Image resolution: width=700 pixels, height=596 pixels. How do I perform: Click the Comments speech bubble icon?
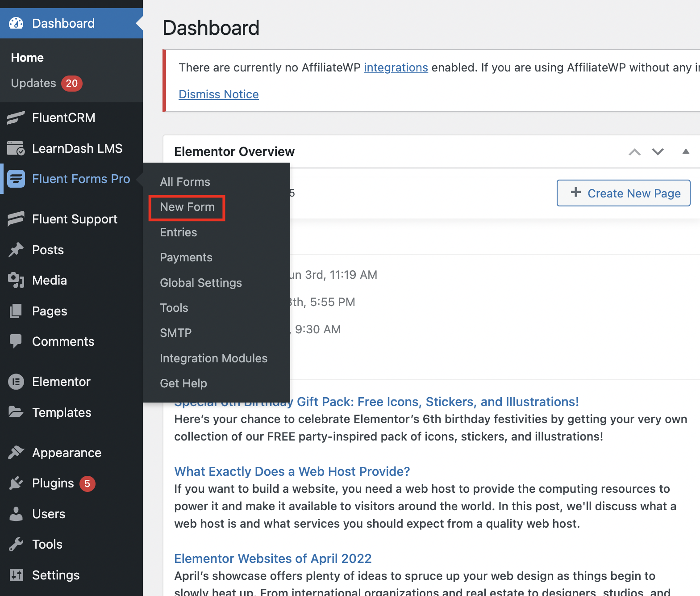click(x=16, y=341)
